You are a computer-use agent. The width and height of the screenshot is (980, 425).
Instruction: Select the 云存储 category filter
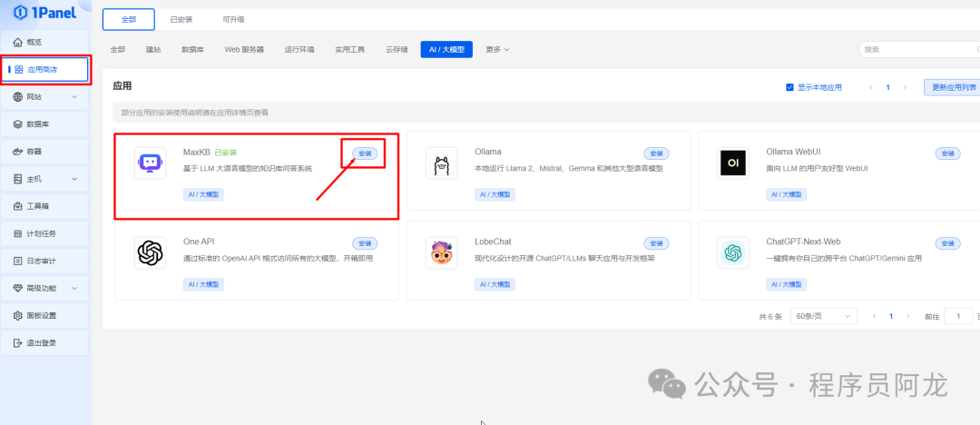point(397,49)
